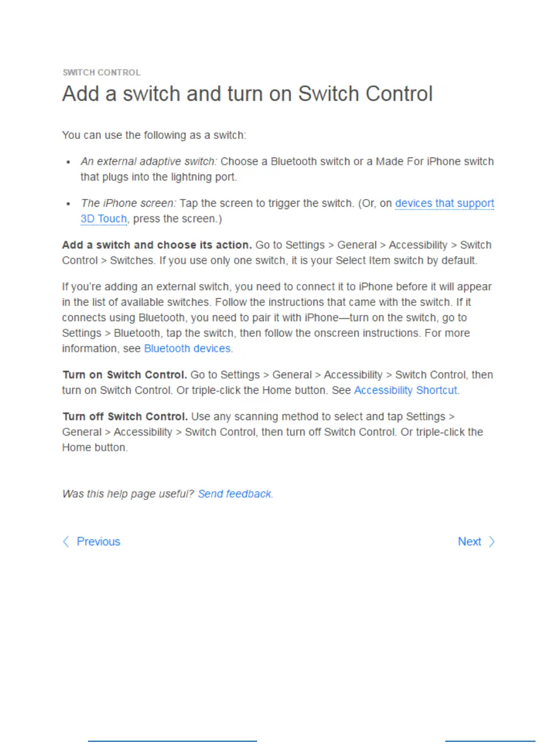Screen dimensions: 559x756
Task: Click bold 'Add a switch and choose its action' text
Action: tap(157, 245)
